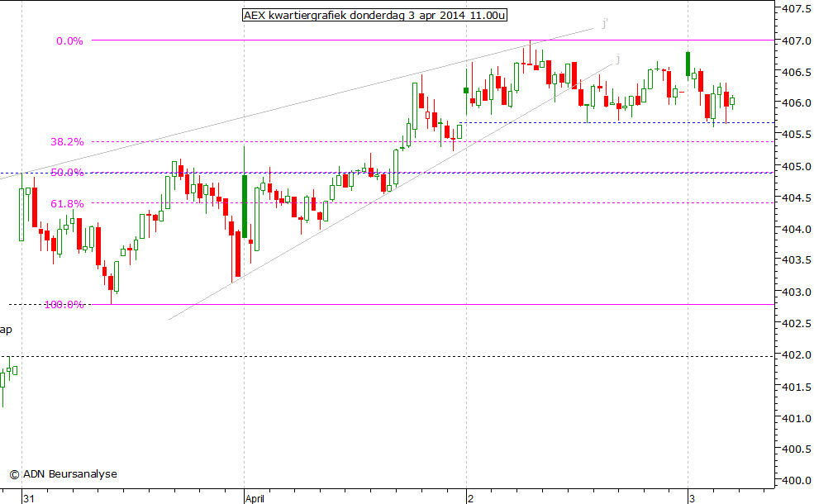Click the 31 date label on time axis

(29, 499)
